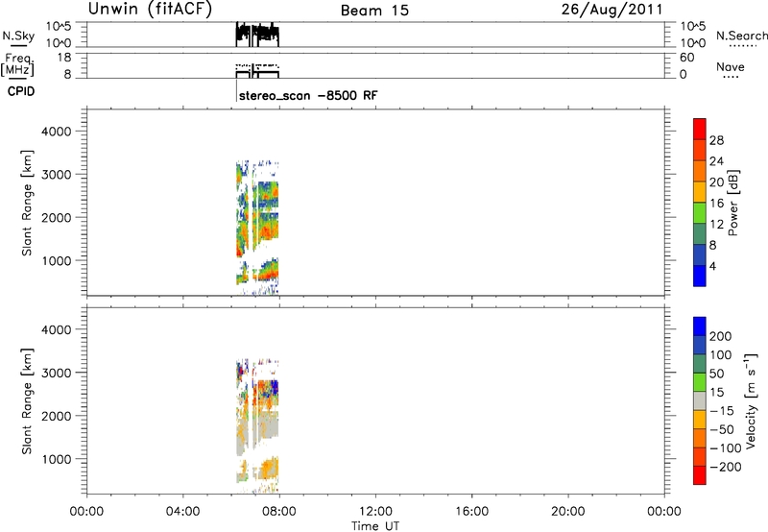This screenshot has width=768, height=532.
Task: Click '20:00' on the time axis
Action: tap(568, 512)
